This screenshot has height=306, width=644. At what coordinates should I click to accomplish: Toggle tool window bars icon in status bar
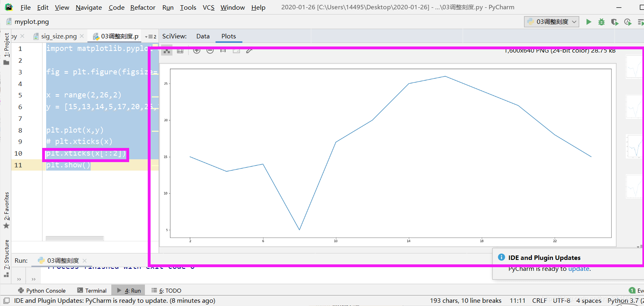[6, 301]
